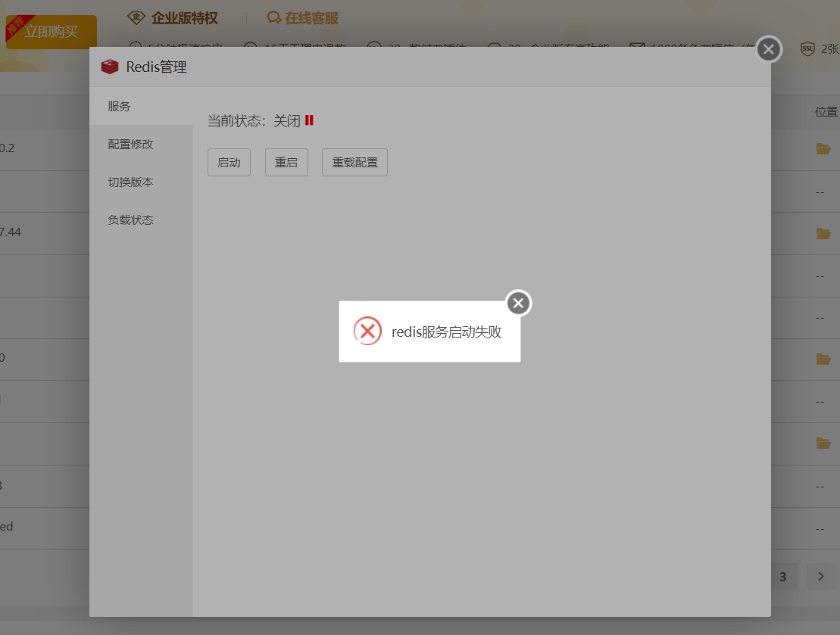Open the 企业版特权 link
840x635 pixels.
[184, 18]
